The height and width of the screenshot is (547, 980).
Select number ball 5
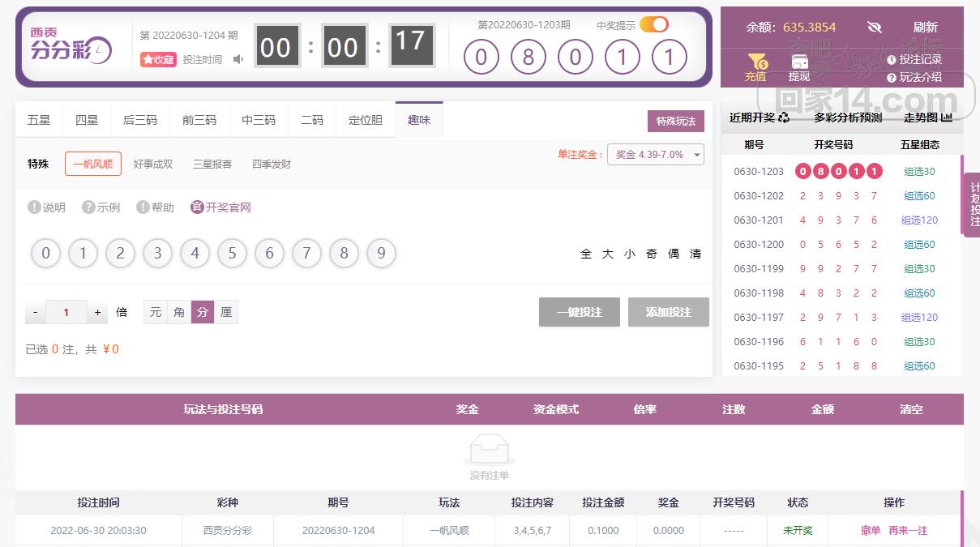[x=232, y=254]
